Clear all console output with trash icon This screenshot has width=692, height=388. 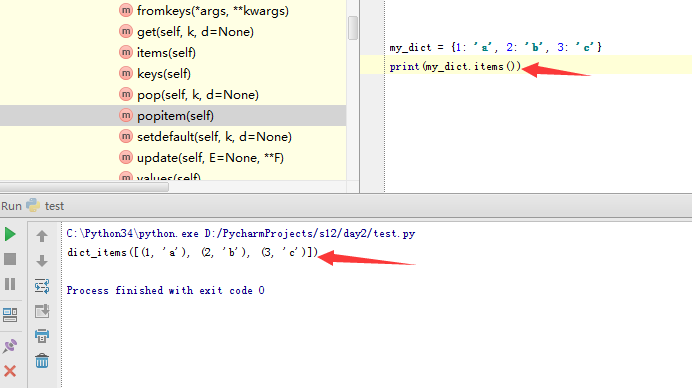(42, 361)
